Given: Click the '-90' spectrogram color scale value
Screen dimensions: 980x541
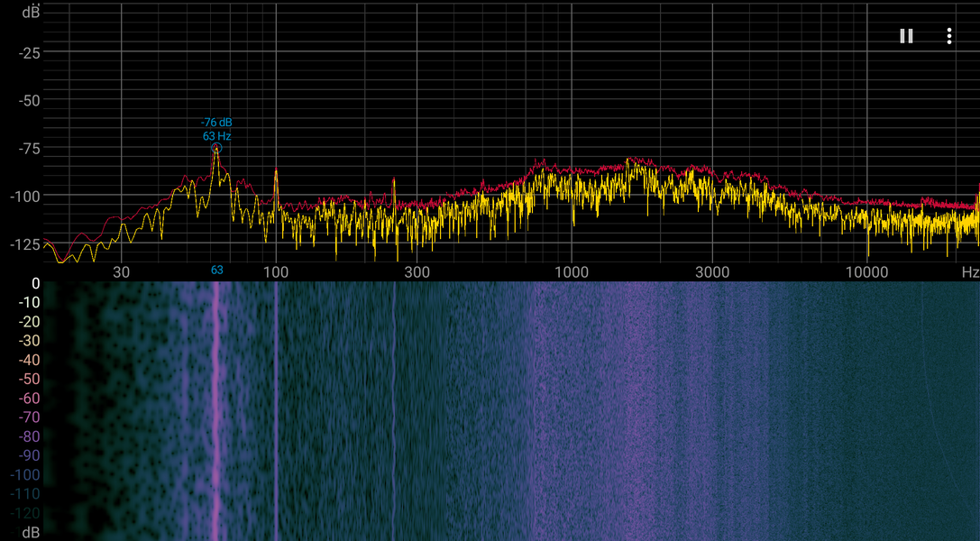Looking at the screenshot, I should tap(29, 455).
